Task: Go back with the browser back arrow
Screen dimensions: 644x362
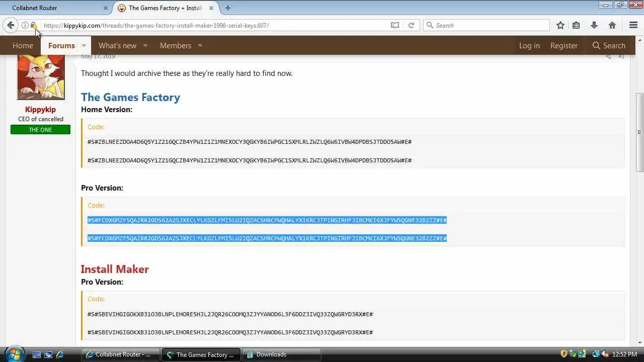Action: 11,25
